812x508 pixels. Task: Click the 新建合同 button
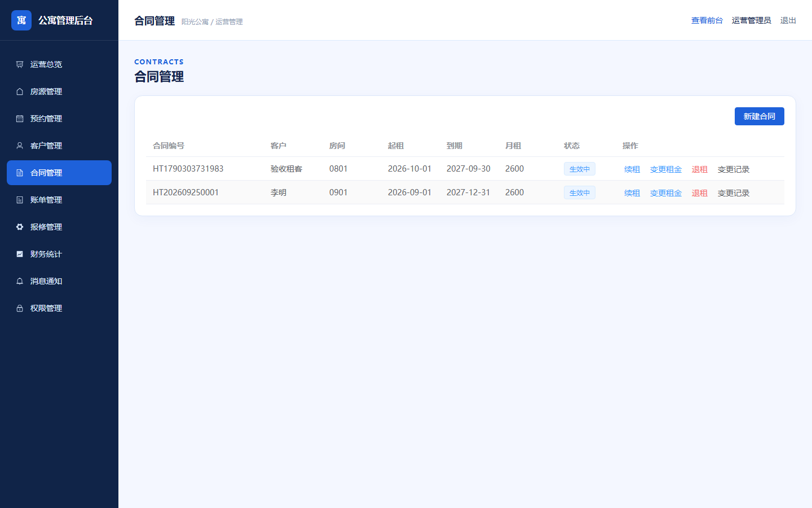point(759,116)
